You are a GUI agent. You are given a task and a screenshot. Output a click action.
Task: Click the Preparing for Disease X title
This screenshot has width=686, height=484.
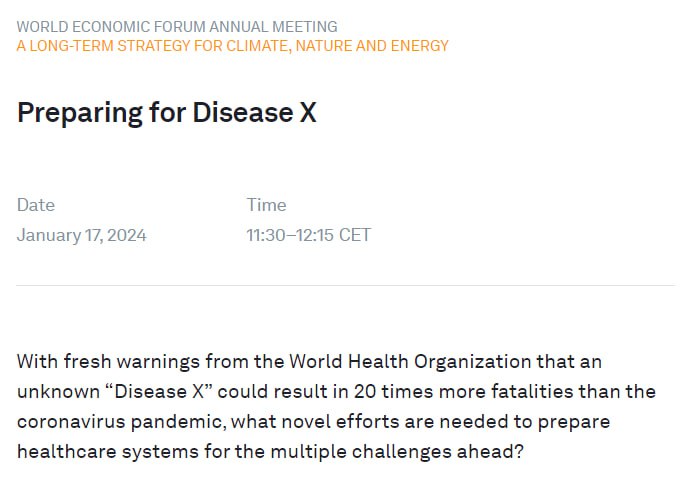click(166, 113)
